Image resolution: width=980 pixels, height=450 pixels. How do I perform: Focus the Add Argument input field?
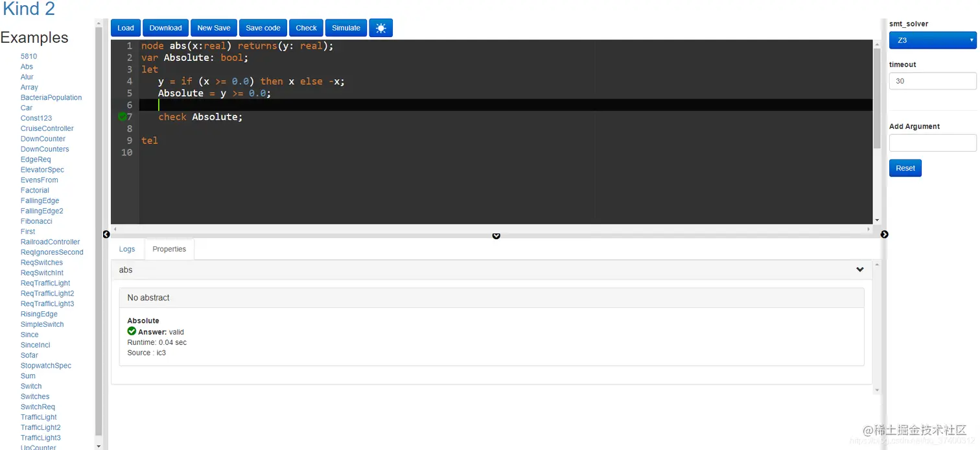[933, 143]
